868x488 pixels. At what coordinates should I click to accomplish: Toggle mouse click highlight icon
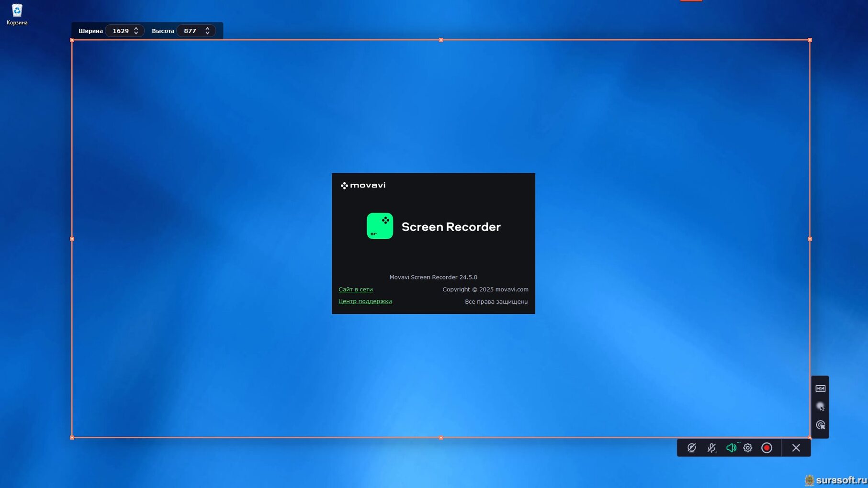(820, 425)
